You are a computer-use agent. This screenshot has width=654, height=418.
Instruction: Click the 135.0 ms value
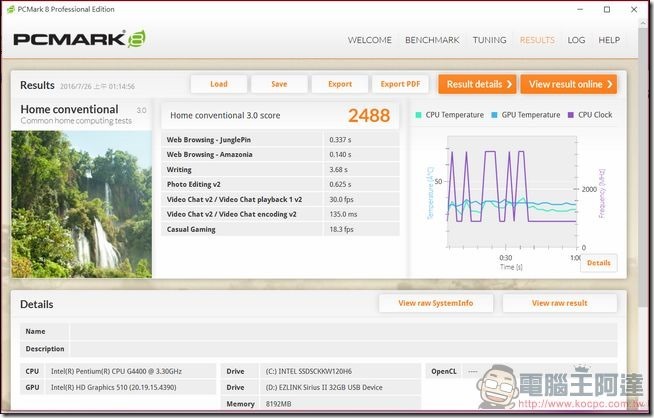click(x=343, y=214)
